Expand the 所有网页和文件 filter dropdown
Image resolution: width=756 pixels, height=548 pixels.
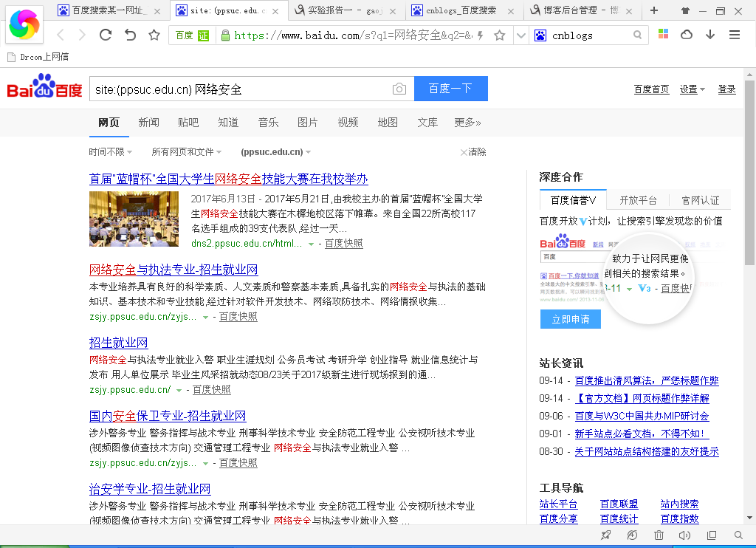[x=187, y=152]
